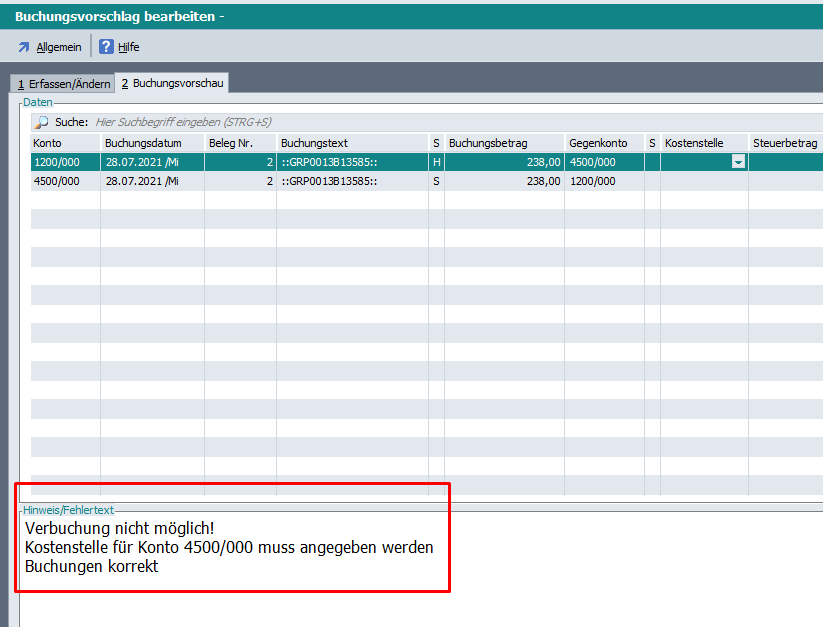Click the Steuerbetrag column header
823x627 pixels.
785,143
